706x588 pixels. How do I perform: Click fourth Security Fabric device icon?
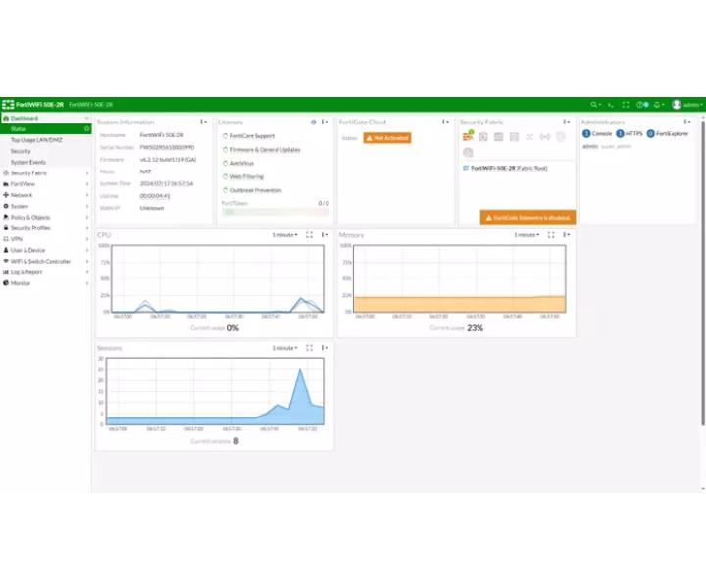(514, 137)
